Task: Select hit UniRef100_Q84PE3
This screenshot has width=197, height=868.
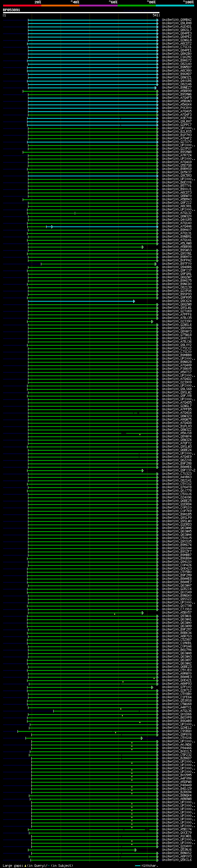Action: point(176,33)
